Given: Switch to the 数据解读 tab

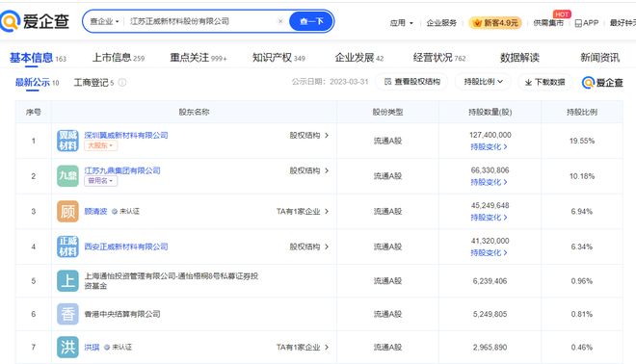Looking at the screenshot, I should tap(519, 58).
